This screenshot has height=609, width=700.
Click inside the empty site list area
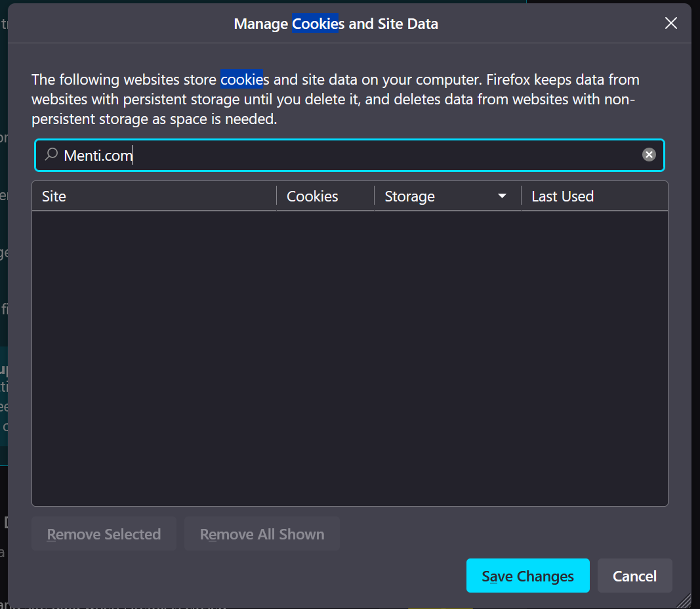(x=349, y=358)
